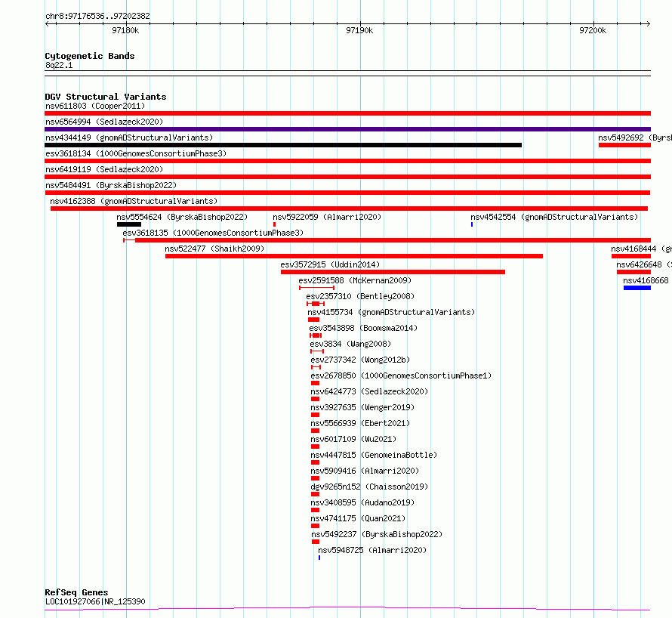The height and width of the screenshot is (618, 672).
Task: Open esv3618135 (1000GenomesConsortiumPhase3) label
Action: click(213, 233)
